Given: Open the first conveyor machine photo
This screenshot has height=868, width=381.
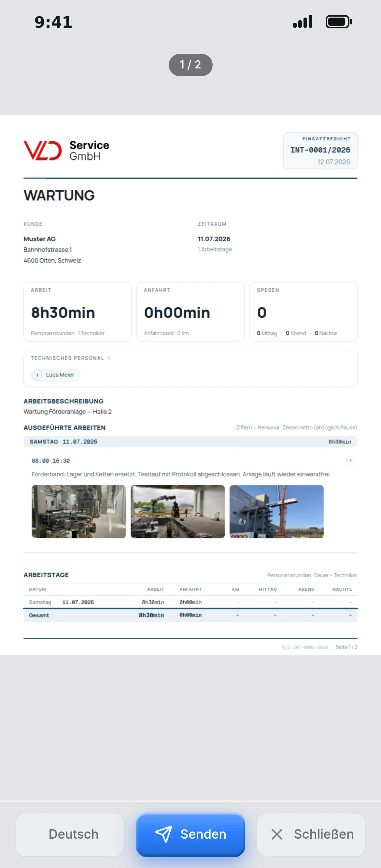Looking at the screenshot, I should pyautogui.click(x=79, y=511).
